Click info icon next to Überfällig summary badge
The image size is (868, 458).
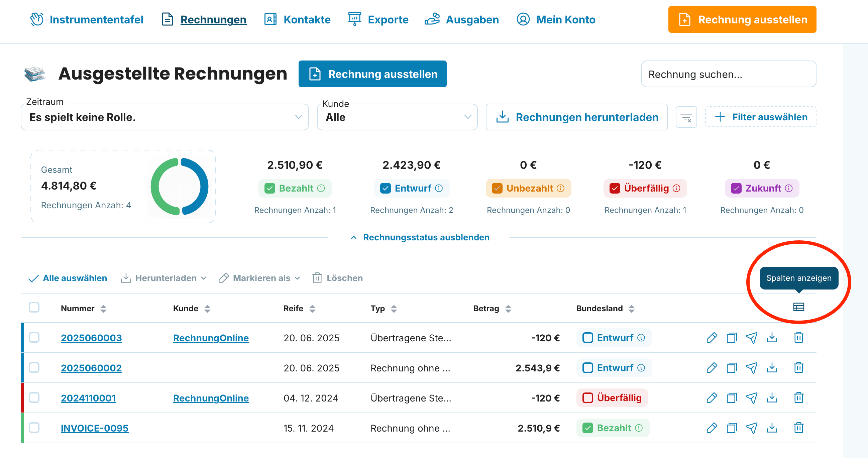[x=676, y=188]
